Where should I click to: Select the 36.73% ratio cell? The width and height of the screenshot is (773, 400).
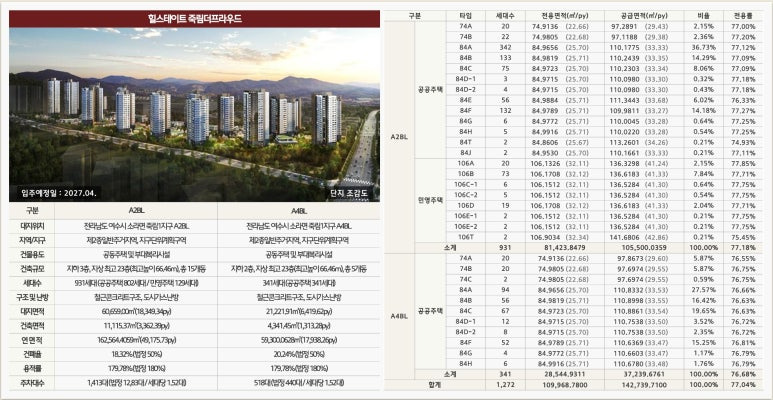[x=703, y=47]
